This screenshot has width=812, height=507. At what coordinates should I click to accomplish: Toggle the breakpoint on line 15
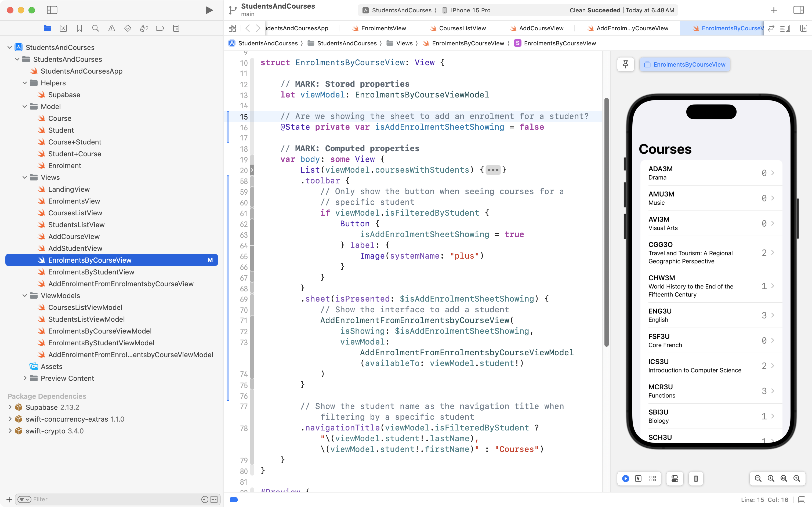[244, 117]
